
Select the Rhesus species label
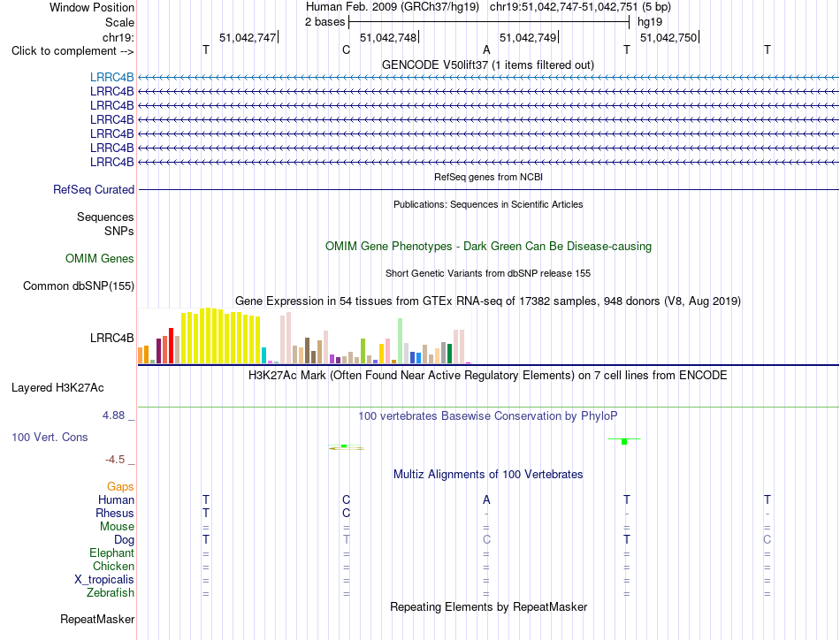115,513
